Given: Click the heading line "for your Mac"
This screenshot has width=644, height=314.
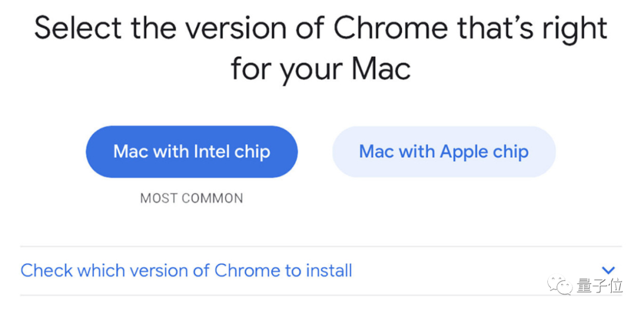Looking at the screenshot, I should point(321,69).
